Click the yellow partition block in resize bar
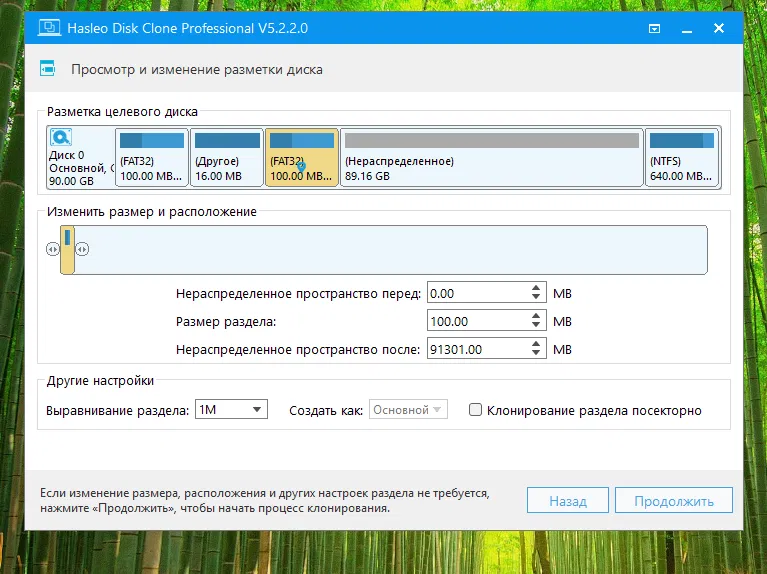The height and width of the screenshot is (574, 767). (68, 250)
